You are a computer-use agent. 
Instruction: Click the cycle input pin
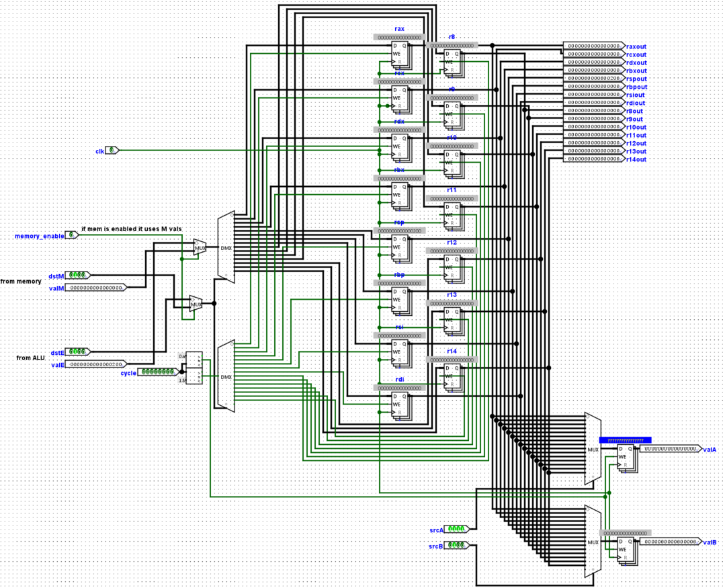tap(158, 372)
